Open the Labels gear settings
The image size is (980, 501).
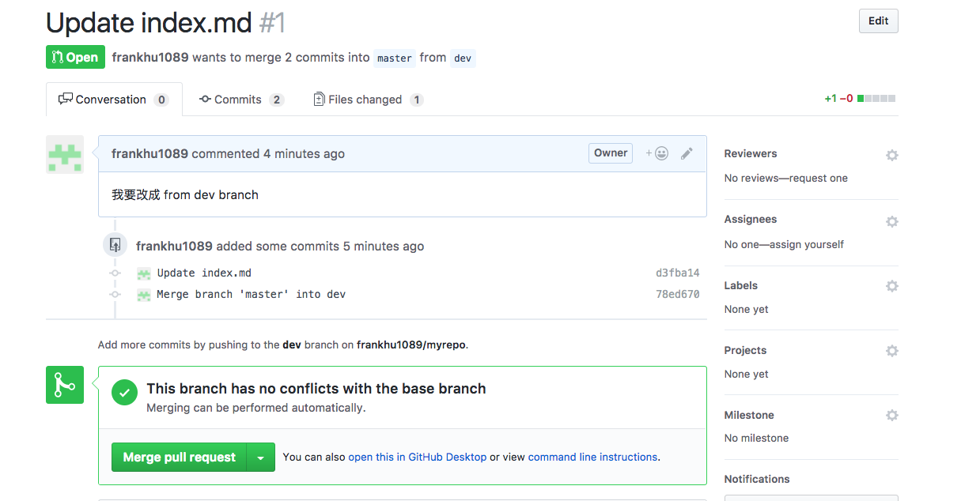(x=891, y=286)
